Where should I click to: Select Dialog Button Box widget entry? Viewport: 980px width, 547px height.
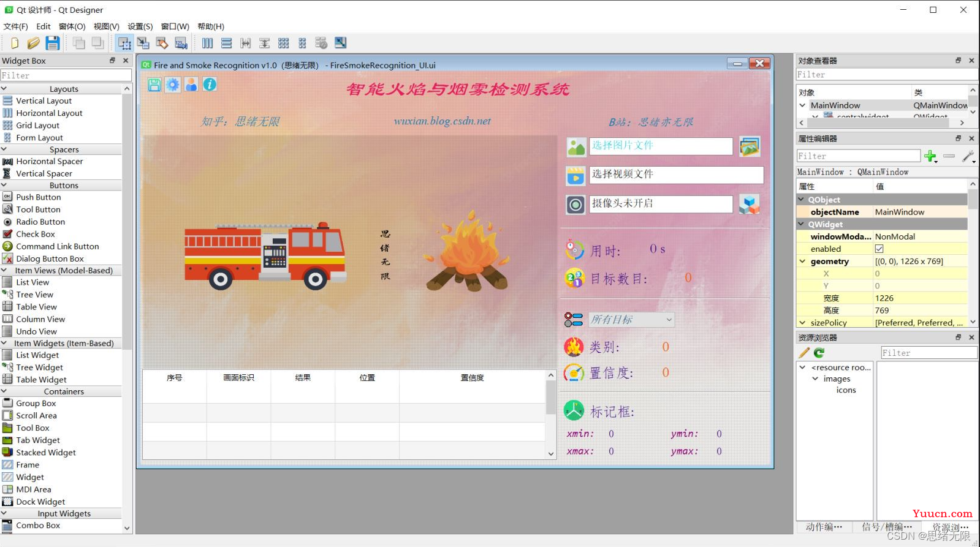tap(50, 258)
